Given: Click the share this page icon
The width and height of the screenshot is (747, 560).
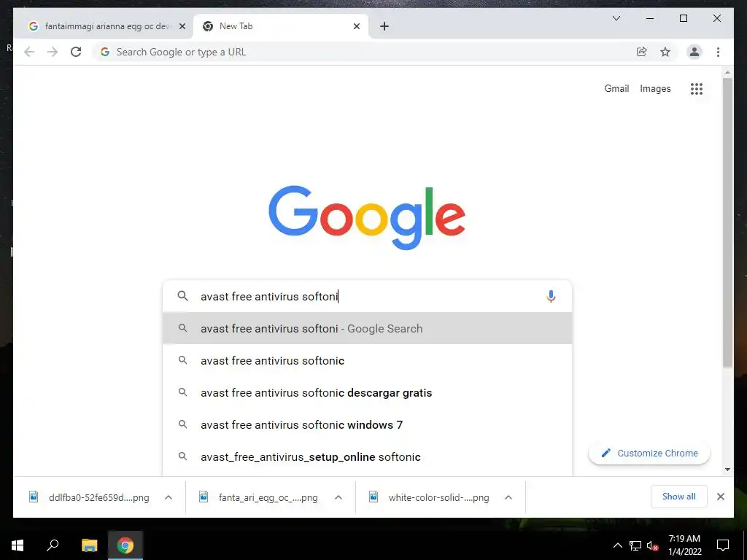Looking at the screenshot, I should pos(642,52).
